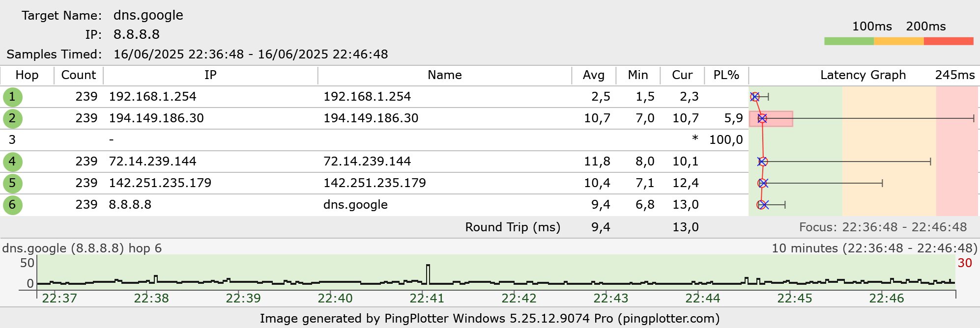The width and height of the screenshot is (980, 328).
Task: Click the green hop 2 circle icon
Action: point(12,118)
